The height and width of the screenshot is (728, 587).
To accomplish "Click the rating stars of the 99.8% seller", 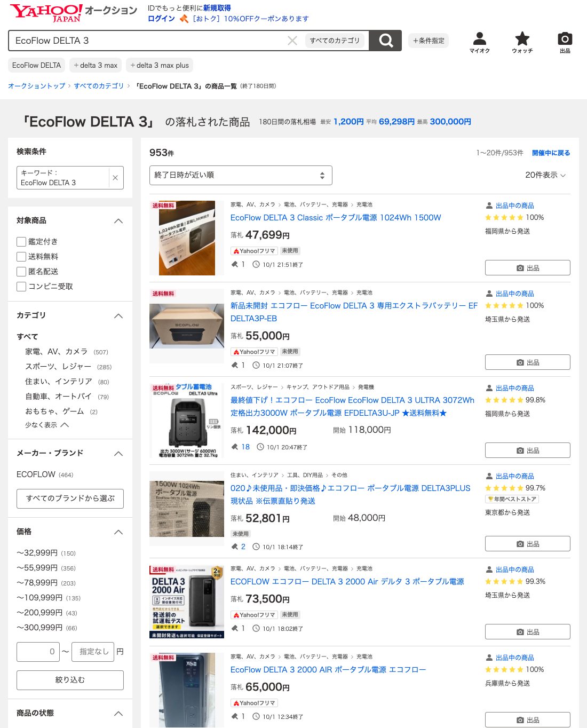I will (x=504, y=400).
